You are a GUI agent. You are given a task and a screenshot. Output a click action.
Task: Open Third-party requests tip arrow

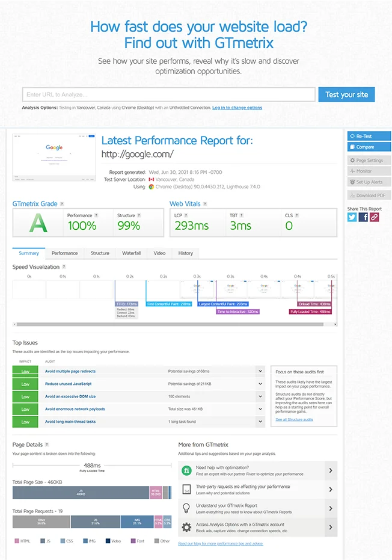331,490
